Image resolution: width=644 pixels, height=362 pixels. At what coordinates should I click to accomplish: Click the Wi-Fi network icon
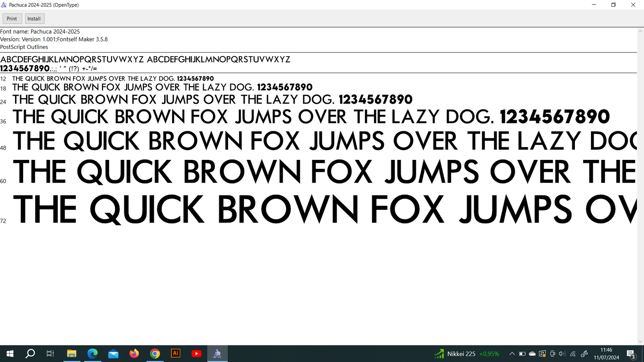(x=573, y=354)
